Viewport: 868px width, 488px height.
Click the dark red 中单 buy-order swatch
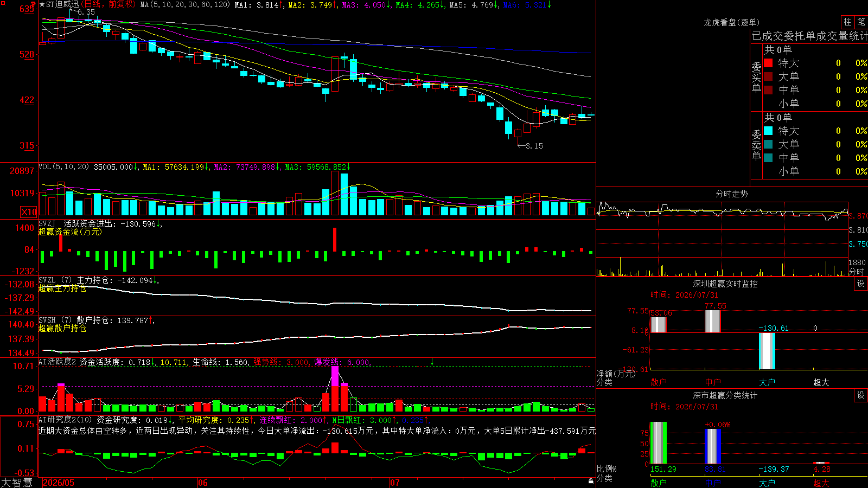tap(768, 90)
